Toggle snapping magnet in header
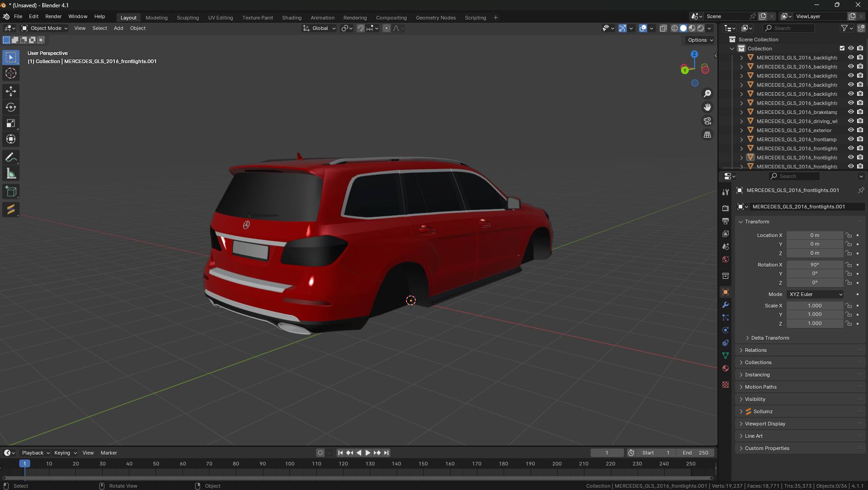The image size is (868, 490). point(360,28)
